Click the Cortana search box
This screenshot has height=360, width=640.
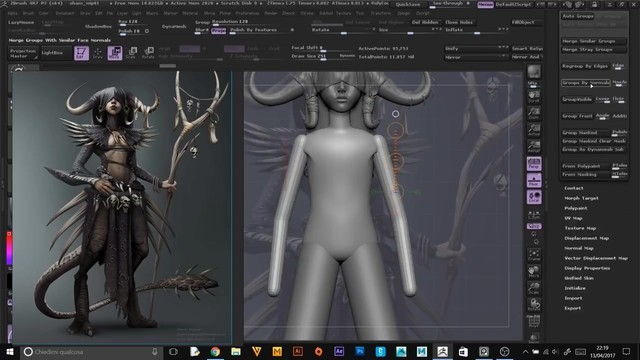tap(91, 351)
